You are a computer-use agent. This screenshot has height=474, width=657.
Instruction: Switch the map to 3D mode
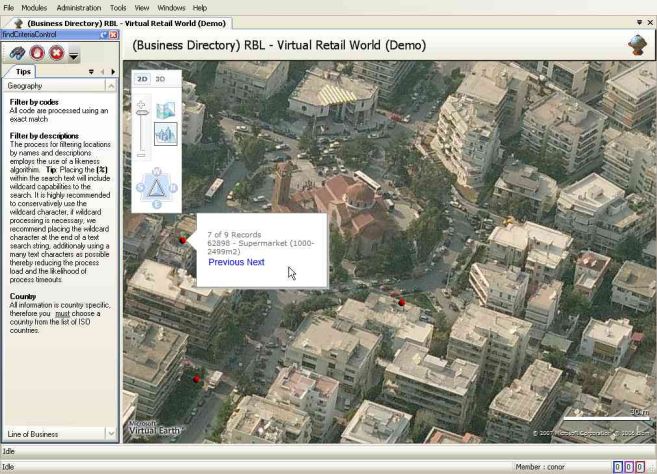click(x=160, y=79)
